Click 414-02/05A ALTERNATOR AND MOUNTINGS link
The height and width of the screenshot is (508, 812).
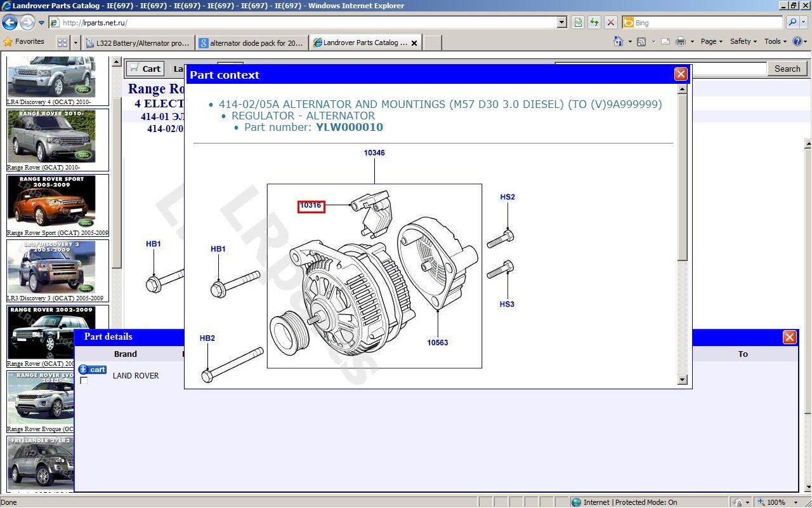click(440, 104)
